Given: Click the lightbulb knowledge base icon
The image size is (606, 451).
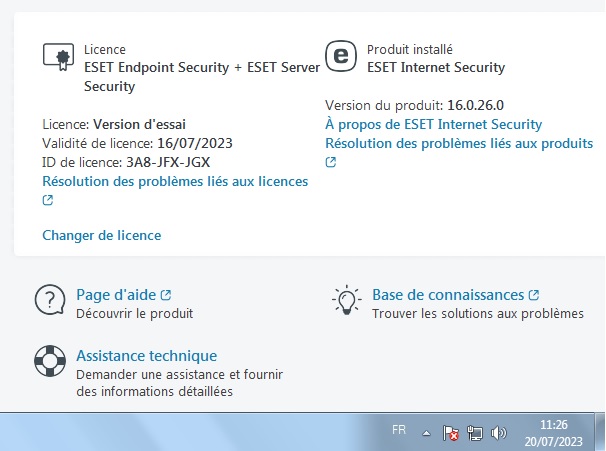Looking at the screenshot, I should tap(347, 300).
